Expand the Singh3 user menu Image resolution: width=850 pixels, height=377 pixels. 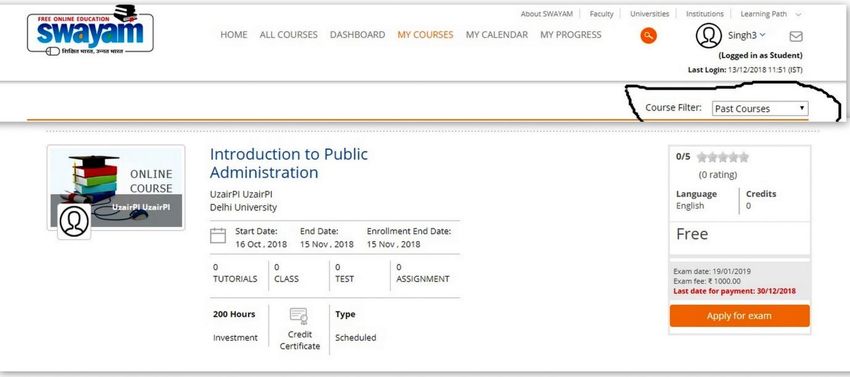tap(746, 35)
